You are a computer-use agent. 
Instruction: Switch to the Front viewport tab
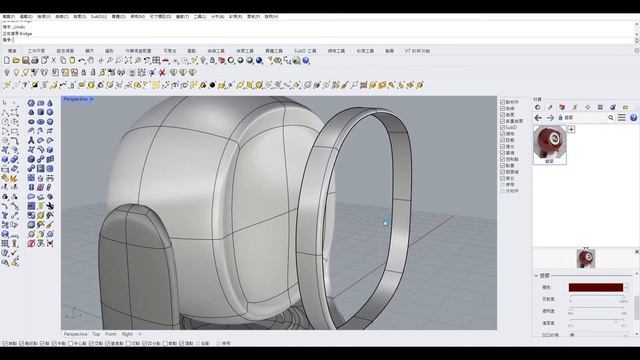(x=111, y=334)
